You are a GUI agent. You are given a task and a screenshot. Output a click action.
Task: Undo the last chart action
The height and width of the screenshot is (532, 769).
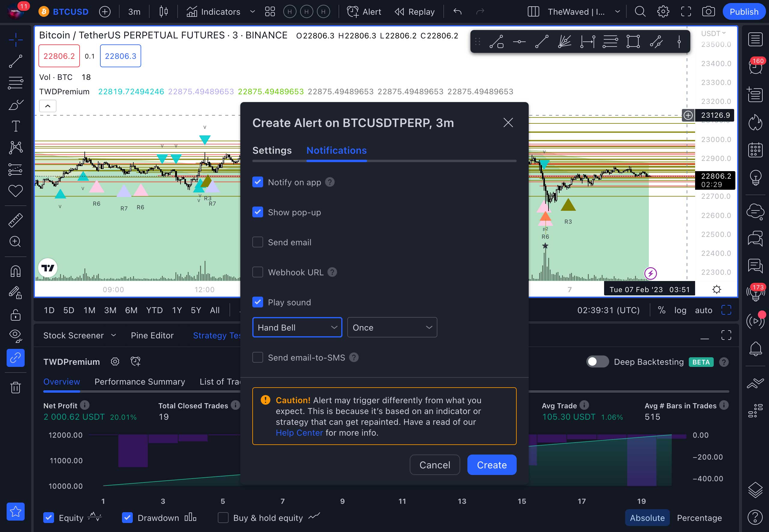tap(457, 12)
